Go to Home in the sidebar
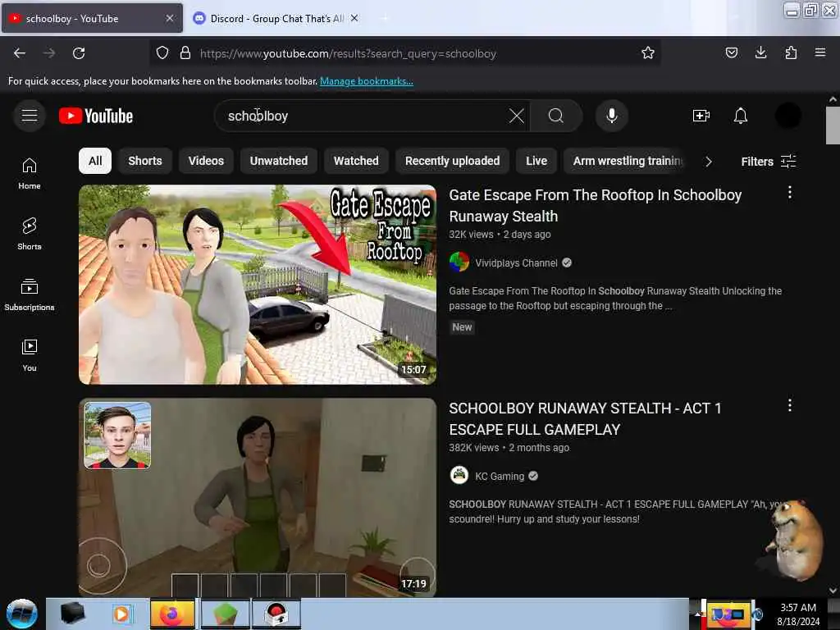 tap(30, 174)
